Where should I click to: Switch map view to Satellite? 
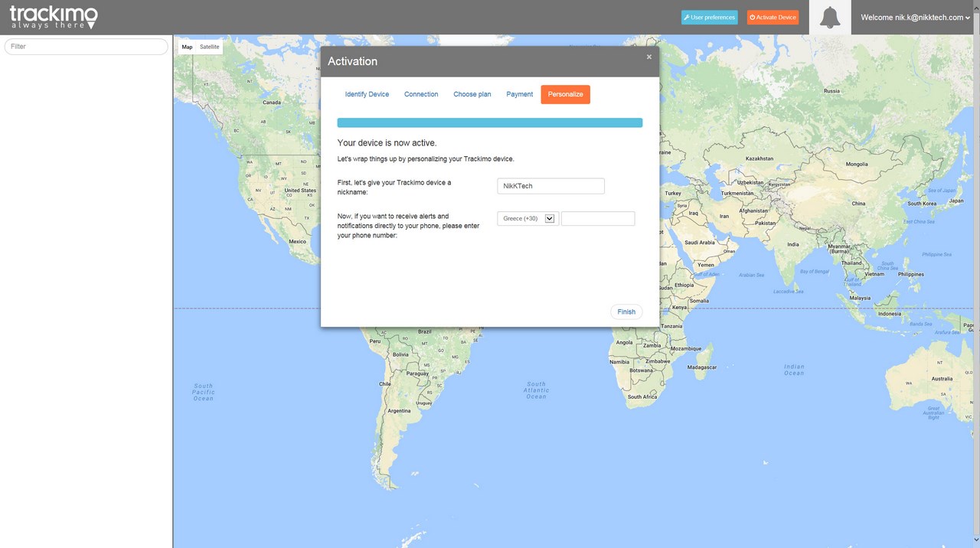coord(210,47)
